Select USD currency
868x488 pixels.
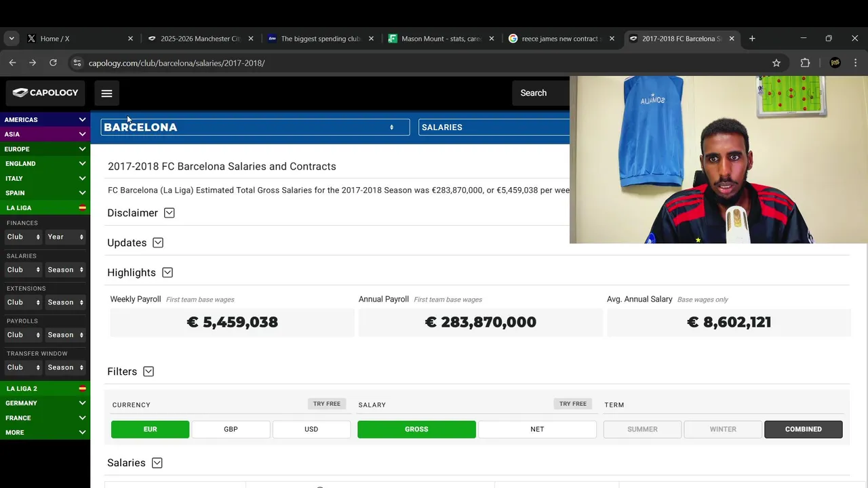(x=311, y=429)
